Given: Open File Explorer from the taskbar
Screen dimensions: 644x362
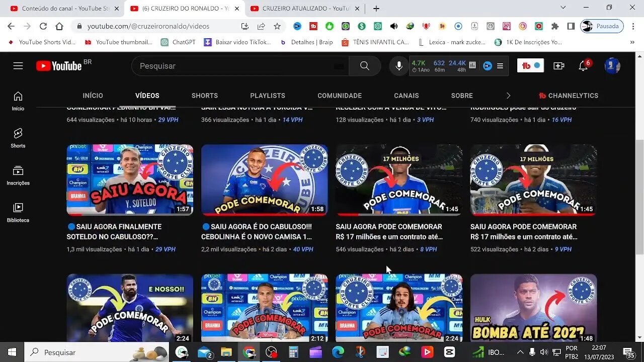Looking at the screenshot, I should 226,352.
